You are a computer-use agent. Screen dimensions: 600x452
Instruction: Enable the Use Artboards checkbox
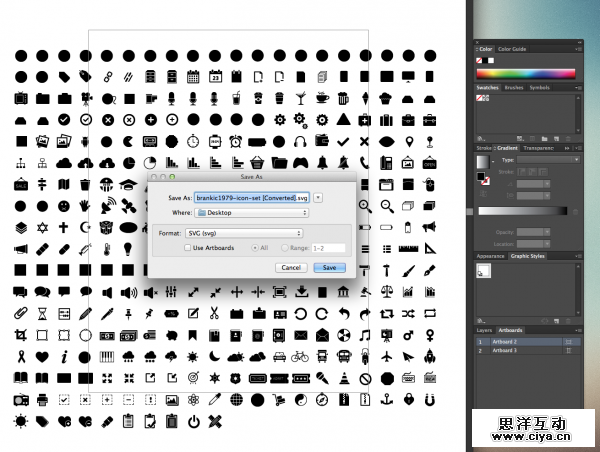187,247
